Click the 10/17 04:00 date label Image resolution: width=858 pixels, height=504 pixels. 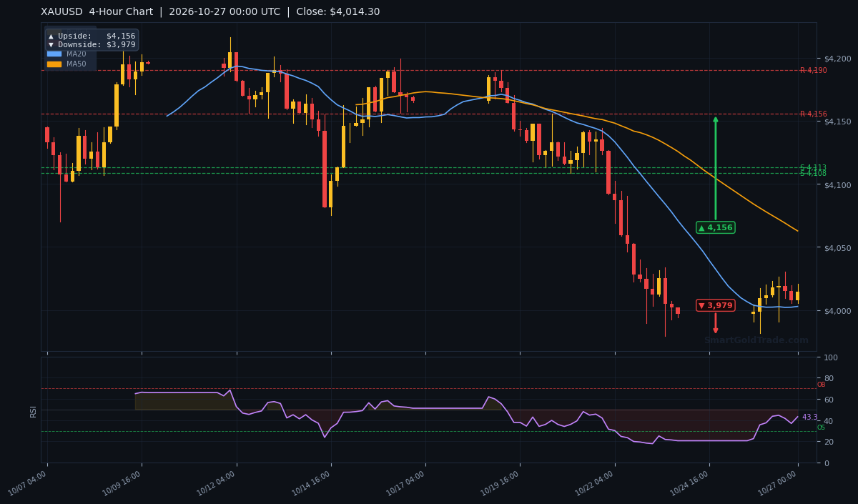coord(407,483)
